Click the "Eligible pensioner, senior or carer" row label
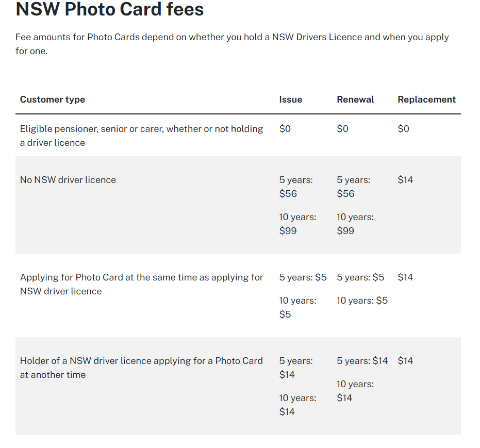The width and height of the screenshot is (480, 448). point(141,136)
